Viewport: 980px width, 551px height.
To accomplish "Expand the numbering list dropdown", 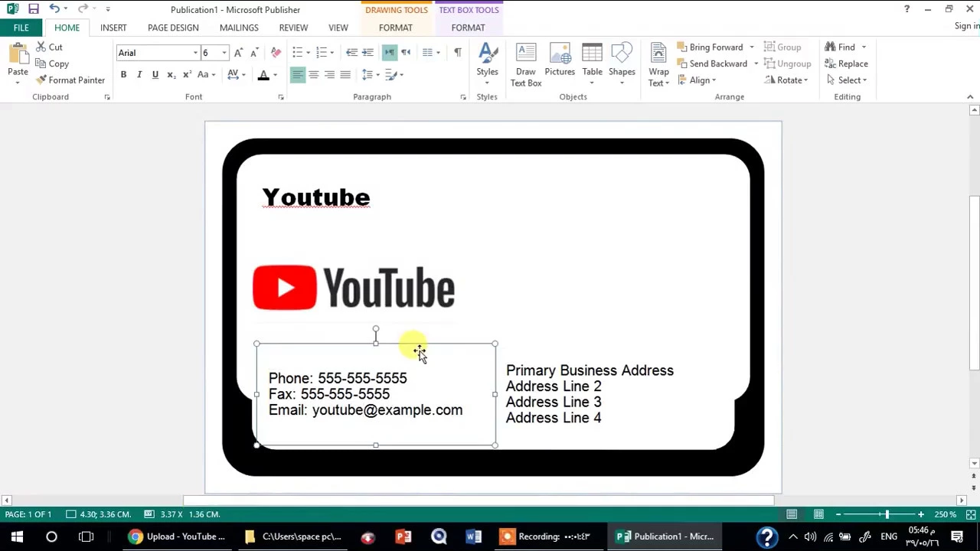I will (332, 53).
